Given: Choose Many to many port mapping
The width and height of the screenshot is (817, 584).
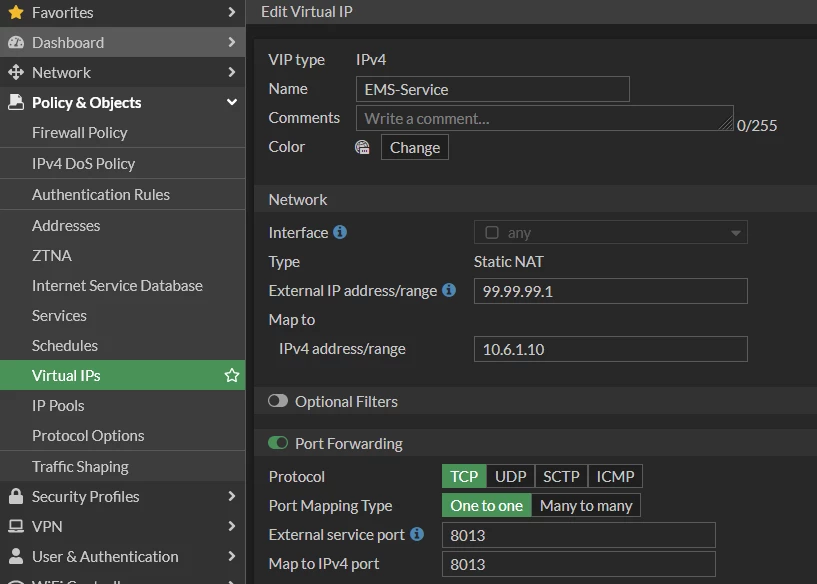Looking at the screenshot, I should click(586, 505).
